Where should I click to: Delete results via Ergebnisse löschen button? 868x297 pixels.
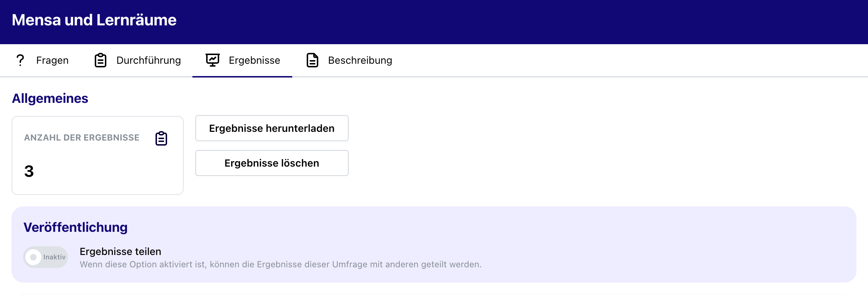pyautogui.click(x=272, y=163)
